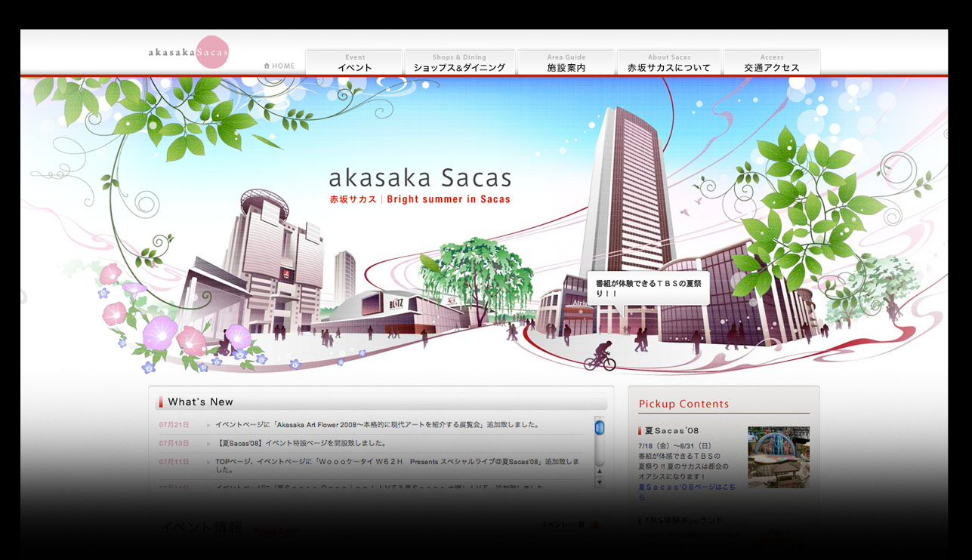Click the 07月11日 date in What's New
The width and height of the screenshot is (972, 560).
(174, 461)
